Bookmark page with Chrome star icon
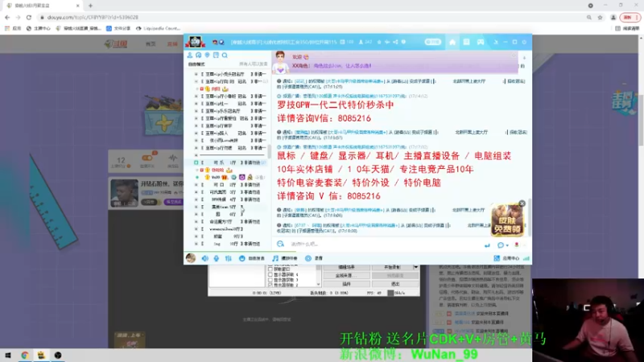The image size is (644, 362). (x=600, y=17)
